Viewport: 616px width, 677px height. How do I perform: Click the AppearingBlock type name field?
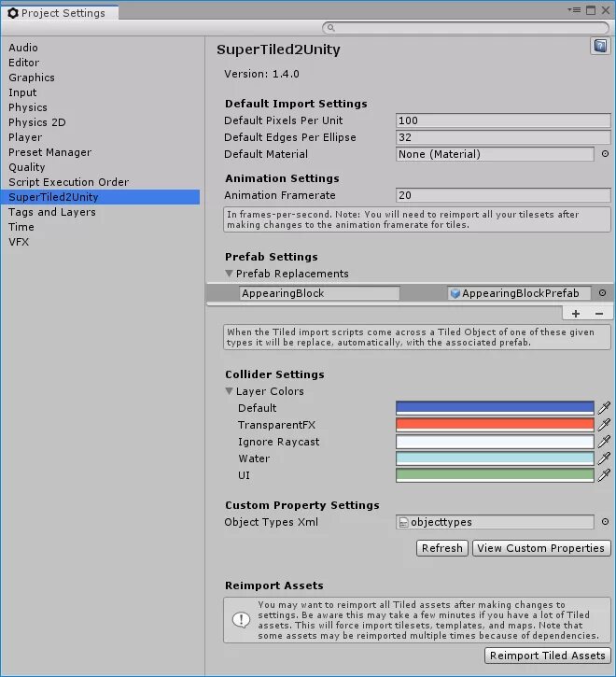[x=319, y=293]
